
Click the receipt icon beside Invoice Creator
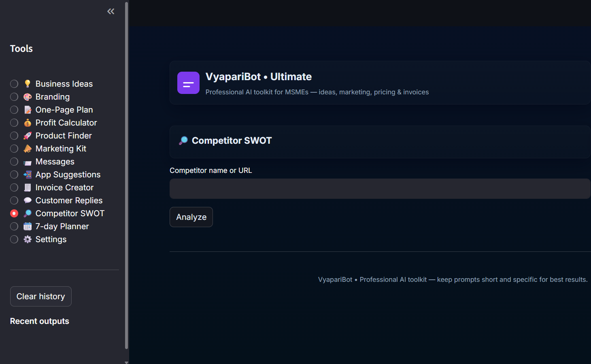[x=28, y=187]
